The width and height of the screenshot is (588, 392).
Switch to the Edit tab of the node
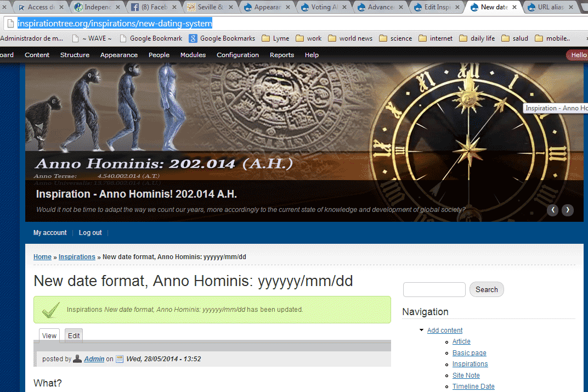(x=73, y=335)
